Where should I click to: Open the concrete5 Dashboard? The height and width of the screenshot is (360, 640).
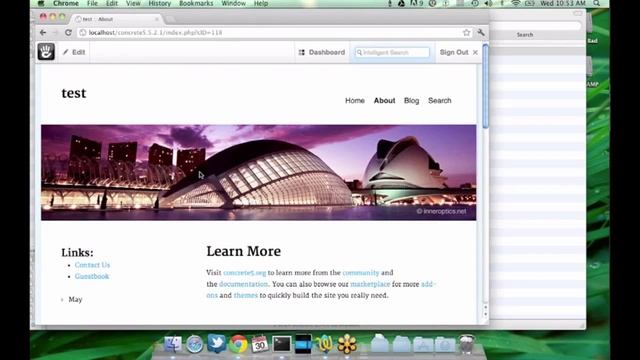[x=322, y=52]
